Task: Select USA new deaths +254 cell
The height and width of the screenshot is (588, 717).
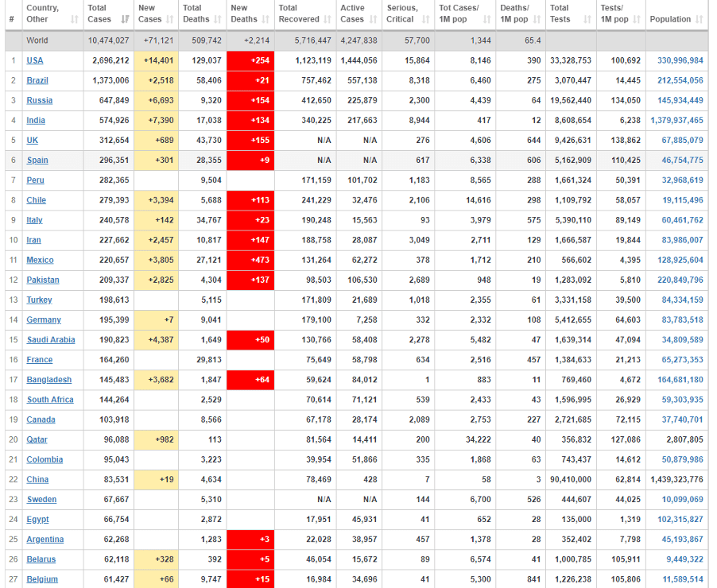Action: (x=250, y=61)
